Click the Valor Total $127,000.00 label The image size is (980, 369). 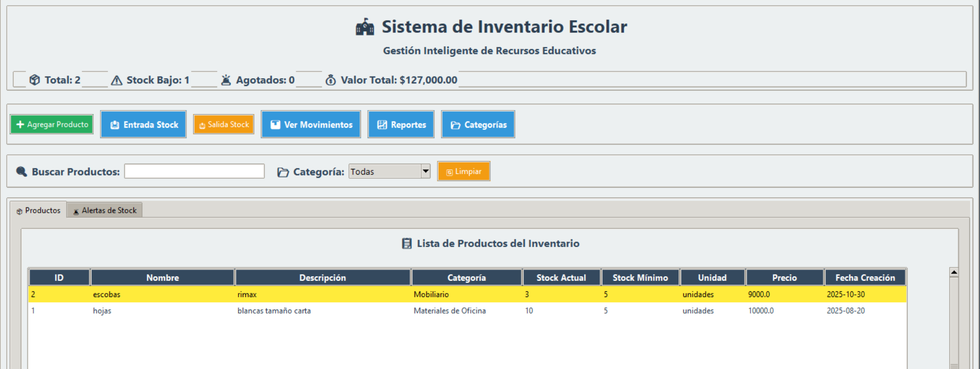coord(399,80)
